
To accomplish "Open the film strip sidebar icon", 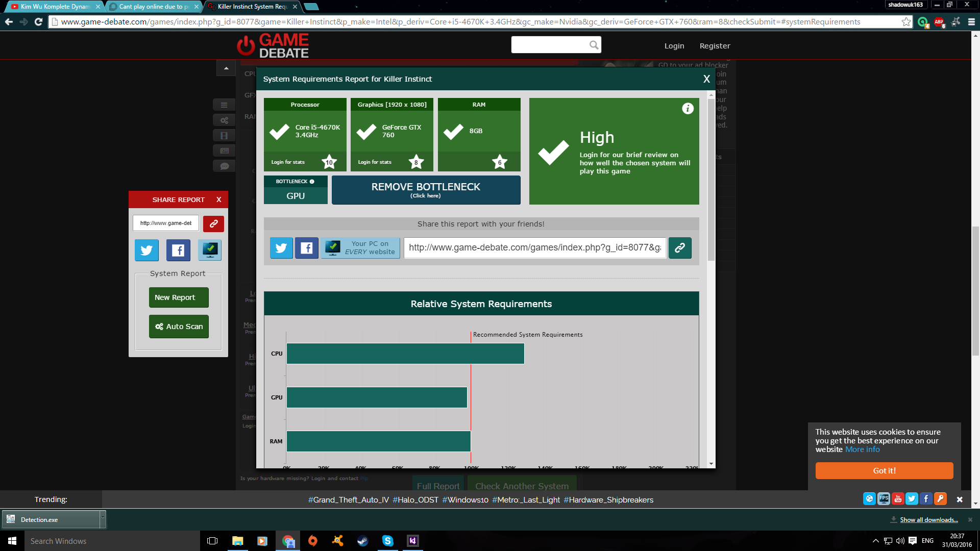I will click(x=224, y=136).
